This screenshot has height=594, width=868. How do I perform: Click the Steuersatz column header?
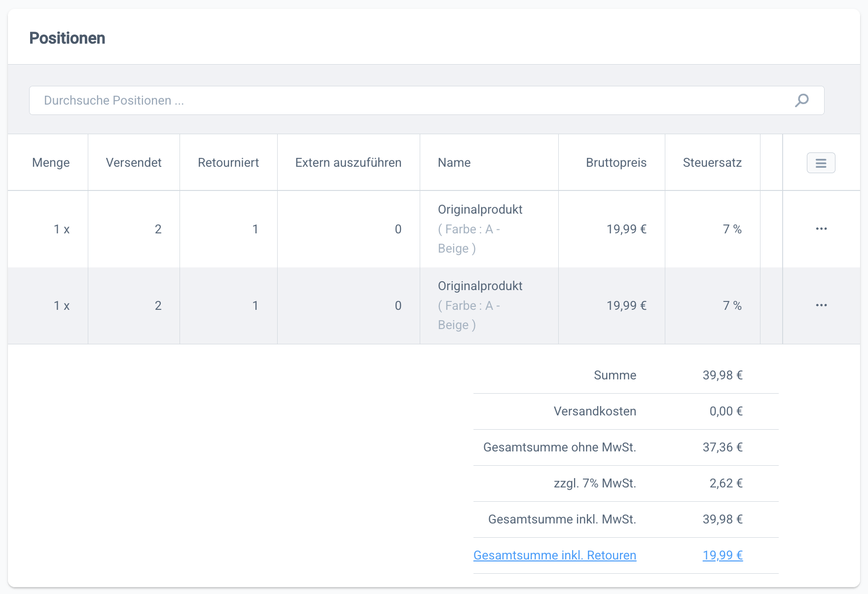pyautogui.click(x=712, y=163)
